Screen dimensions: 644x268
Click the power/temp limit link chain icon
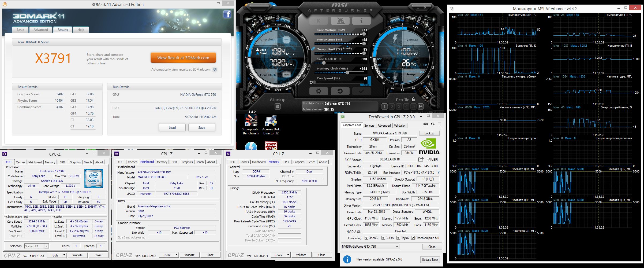tap(313, 49)
